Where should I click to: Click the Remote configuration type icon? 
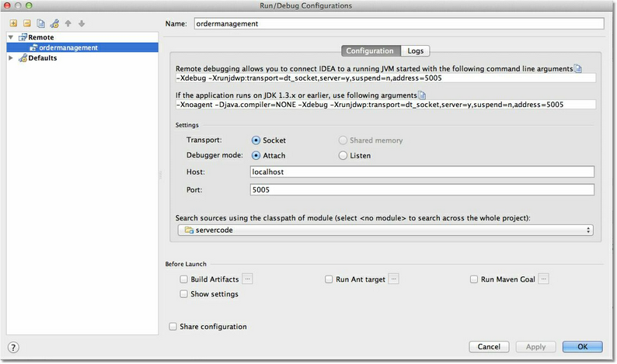[23, 37]
